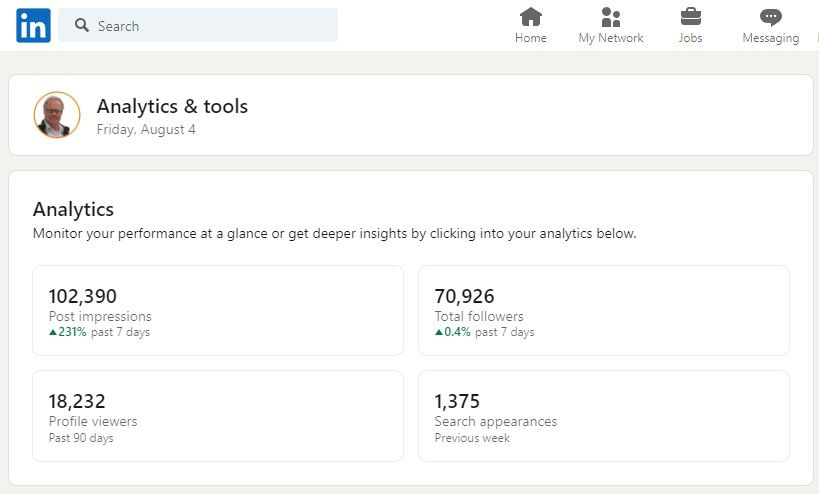
Task: Focus the Search input field
Action: click(198, 25)
